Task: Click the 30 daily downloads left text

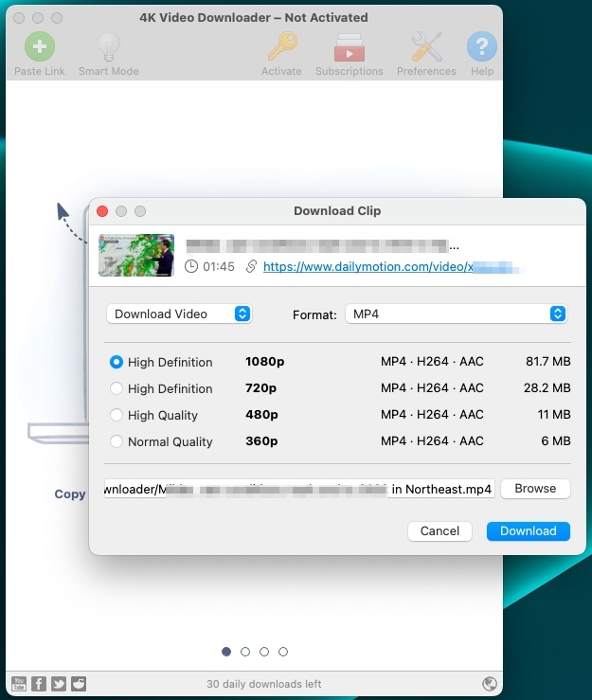Action: tap(264, 684)
